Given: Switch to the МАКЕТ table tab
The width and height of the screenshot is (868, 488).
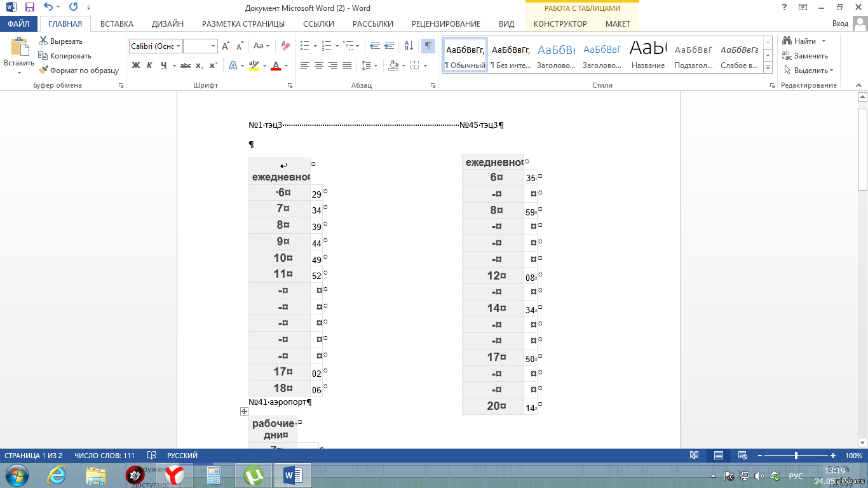Looking at the screenshot, I should tap(618, 24).
